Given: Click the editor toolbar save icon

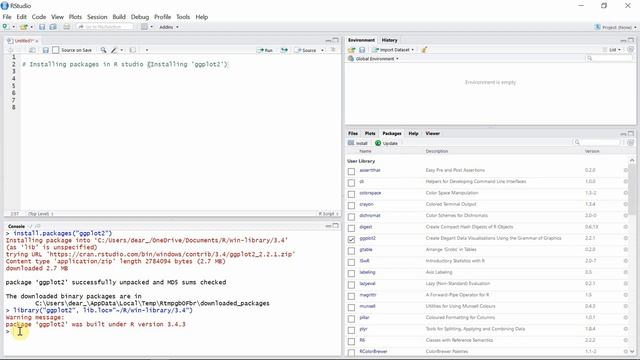Looking at the screenshot, I should pos(46,50).
